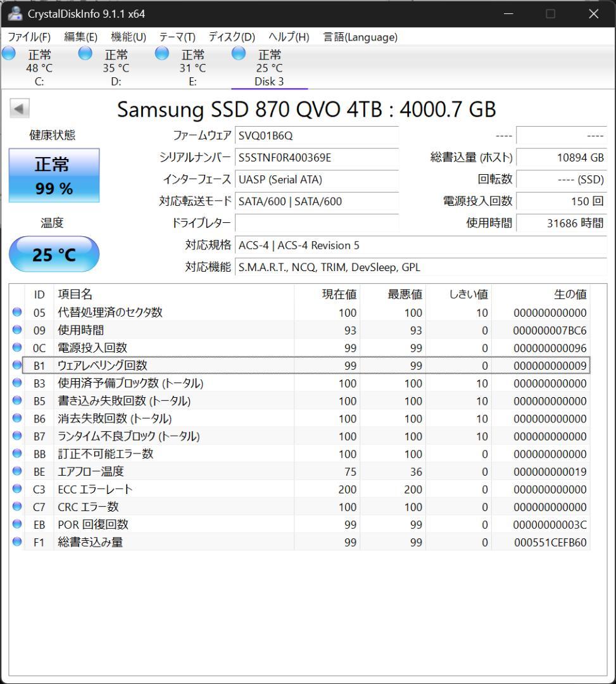Click the 最悪値 column header
Screen dimensions: 616x684
click(393, 294)
